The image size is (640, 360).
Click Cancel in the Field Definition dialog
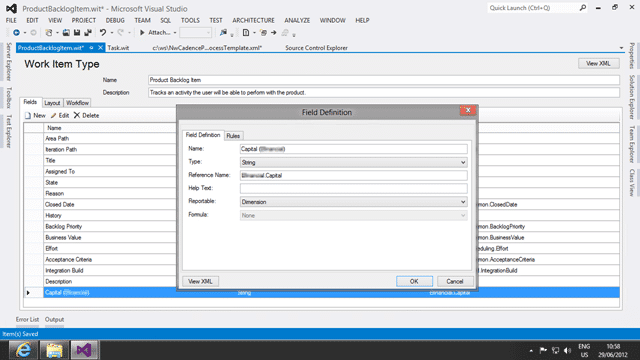455,281
